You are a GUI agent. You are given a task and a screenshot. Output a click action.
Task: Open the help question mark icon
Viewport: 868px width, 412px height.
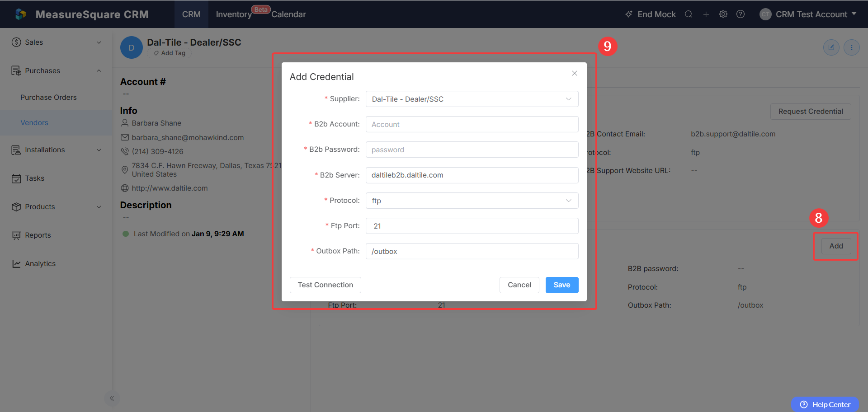click(741, 14)
